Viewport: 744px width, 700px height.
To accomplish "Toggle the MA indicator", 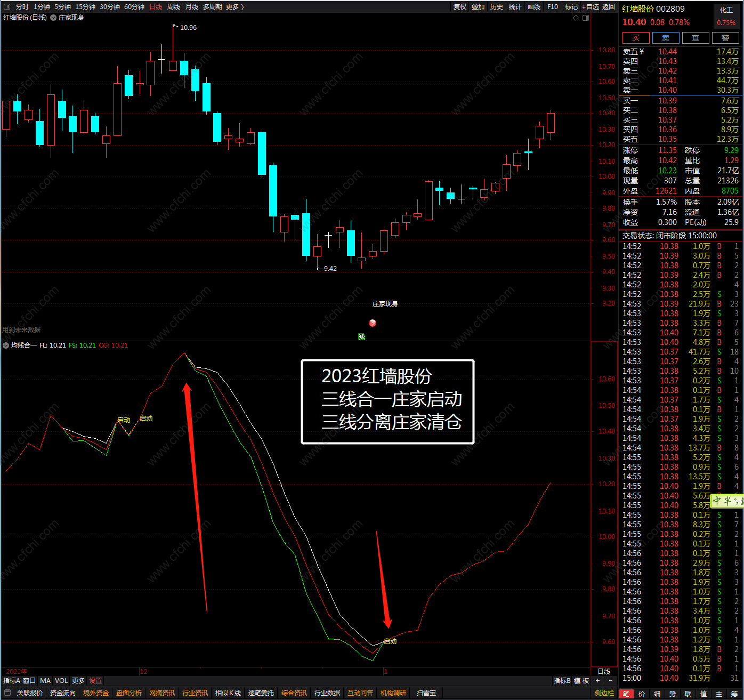I will [x=45, y=681].
